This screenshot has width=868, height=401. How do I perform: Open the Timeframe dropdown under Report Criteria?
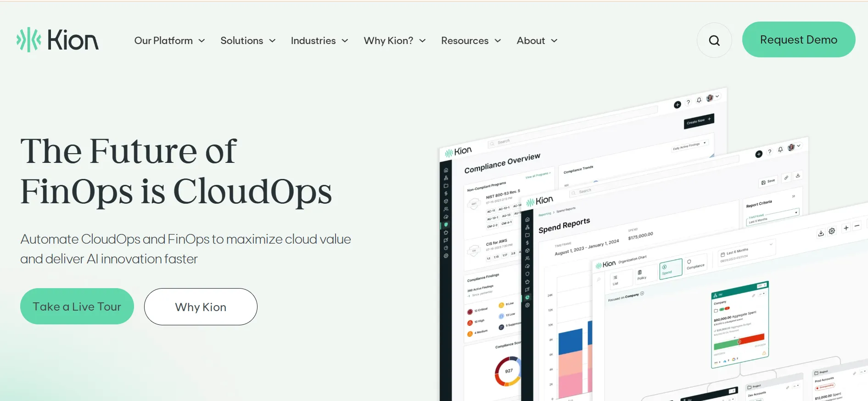(773, 217)
